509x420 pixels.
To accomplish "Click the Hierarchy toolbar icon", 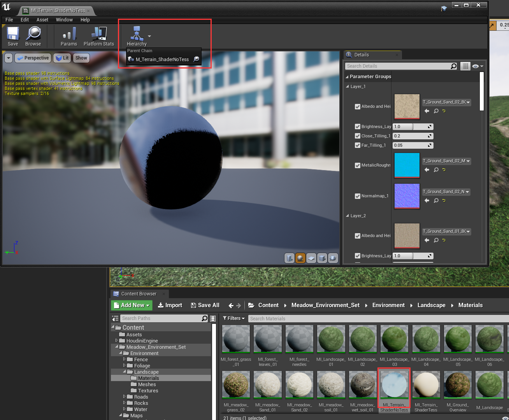I will tap(137, 36).
